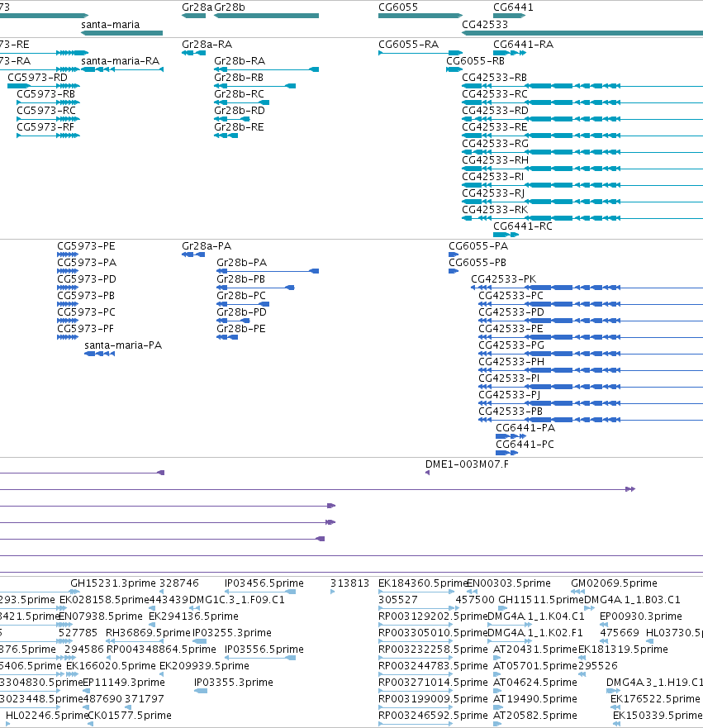Select transcript Gr28b-RC

[x=241, y=102]
